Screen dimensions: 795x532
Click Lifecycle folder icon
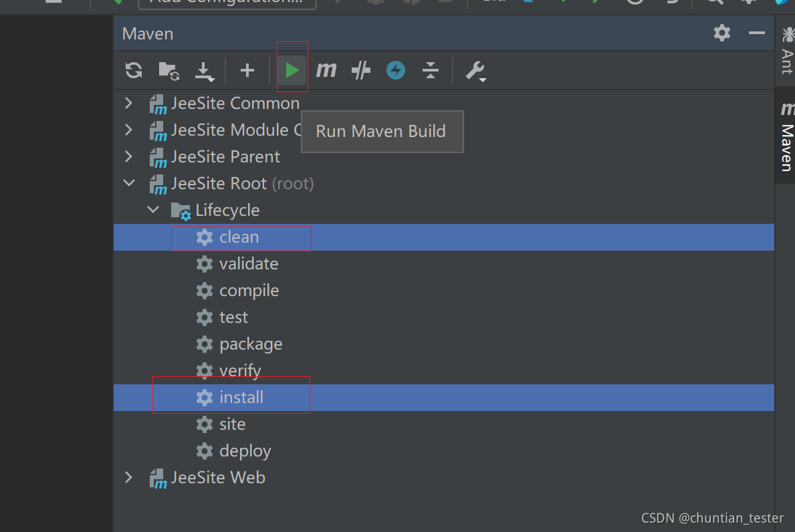point(181,211)
